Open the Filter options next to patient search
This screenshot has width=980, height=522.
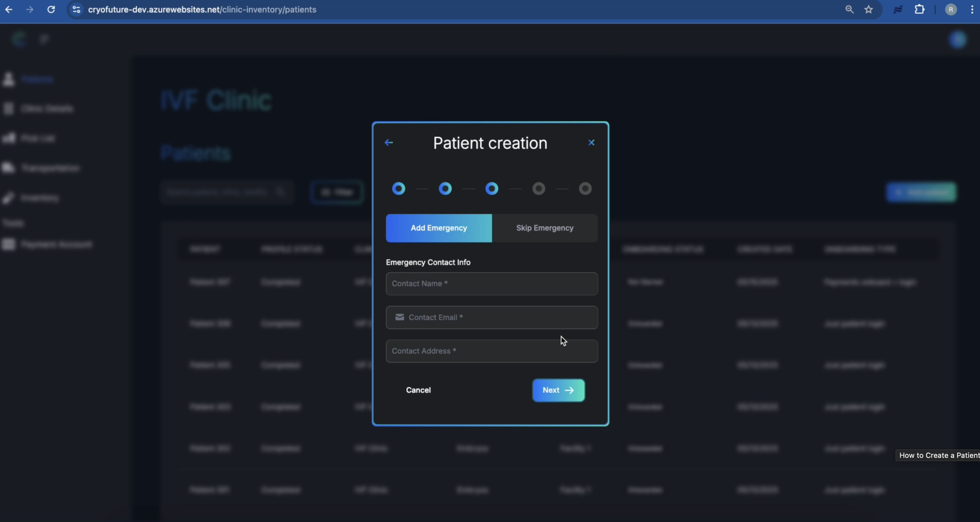point(336,192)
